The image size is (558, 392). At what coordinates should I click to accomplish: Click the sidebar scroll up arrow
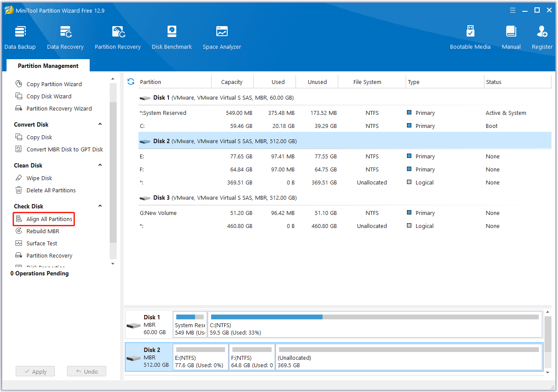(113, 79)
